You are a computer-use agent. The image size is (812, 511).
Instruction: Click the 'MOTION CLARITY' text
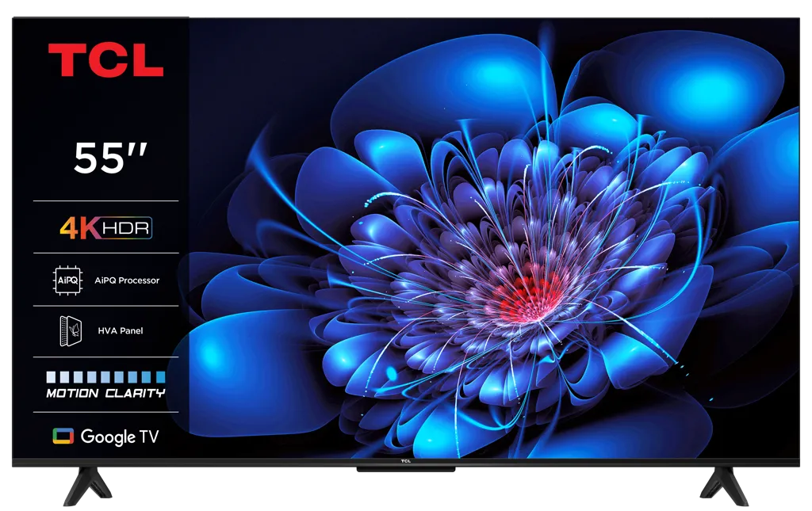tap(105, 394)
